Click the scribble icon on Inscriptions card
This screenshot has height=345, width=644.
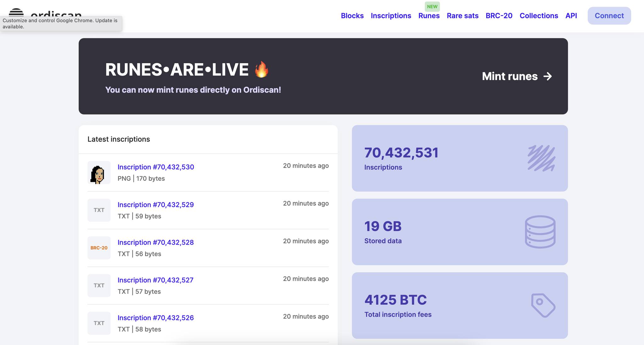[541, 158]
